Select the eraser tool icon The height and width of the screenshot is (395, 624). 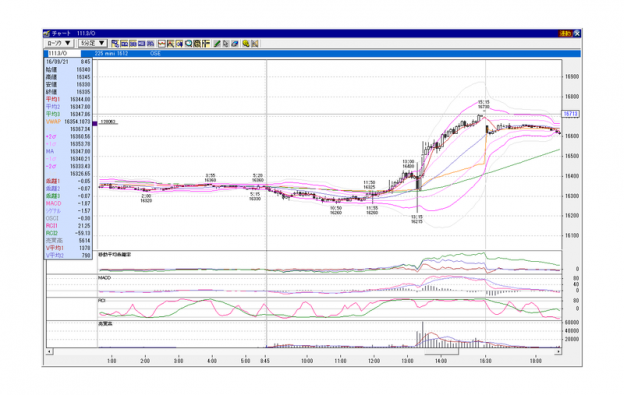coord(235,43)
